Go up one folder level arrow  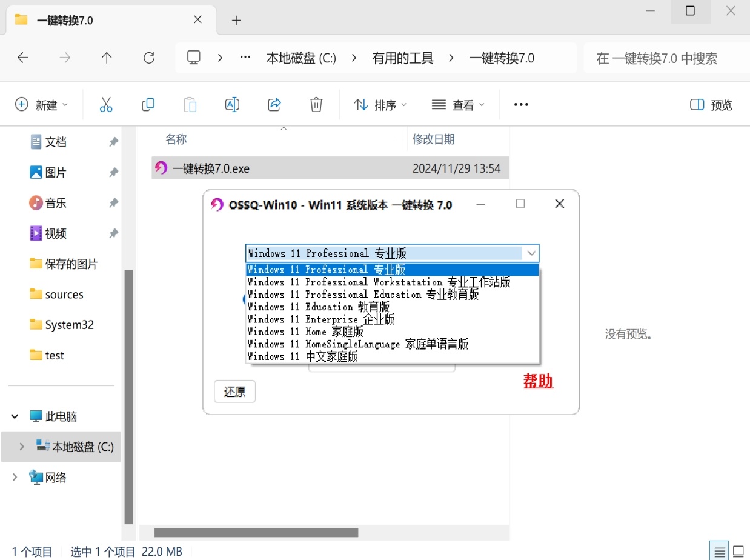pyautogui.click(x=107, y=58)
